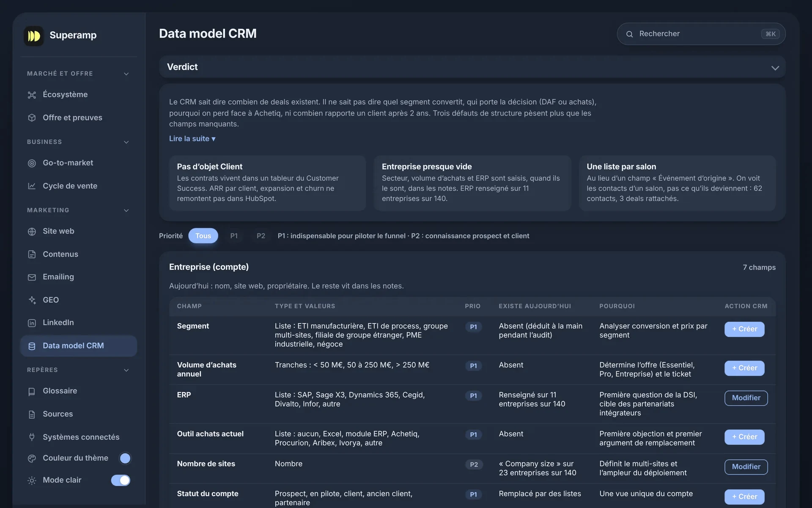Viewport: 812px width, 508px height.
Task: Open Cycle de vente page
Action: point(79,186)
